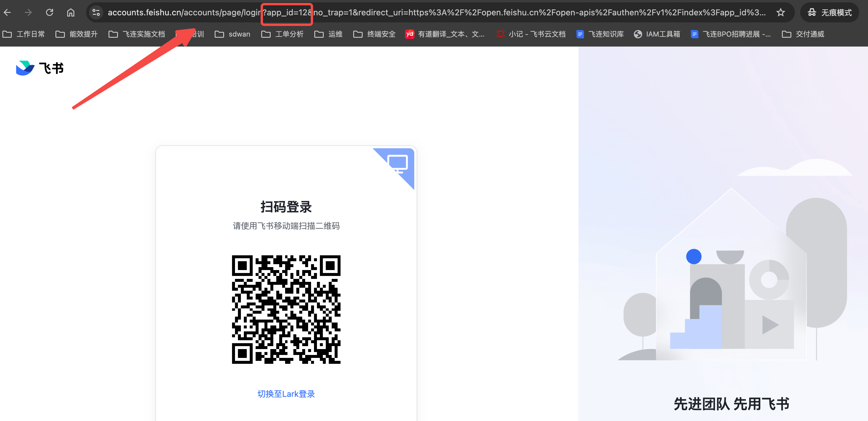Click the login QR code image
Image resolution: width=868 pixels, height=421 pixels.
(x=286, y=309)
